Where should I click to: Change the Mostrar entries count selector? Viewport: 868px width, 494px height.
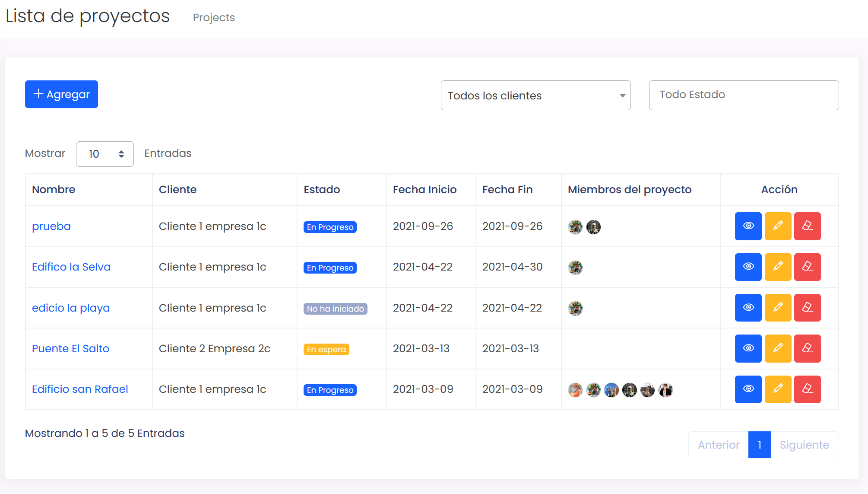pyautogui.click(x=105, y=154)
